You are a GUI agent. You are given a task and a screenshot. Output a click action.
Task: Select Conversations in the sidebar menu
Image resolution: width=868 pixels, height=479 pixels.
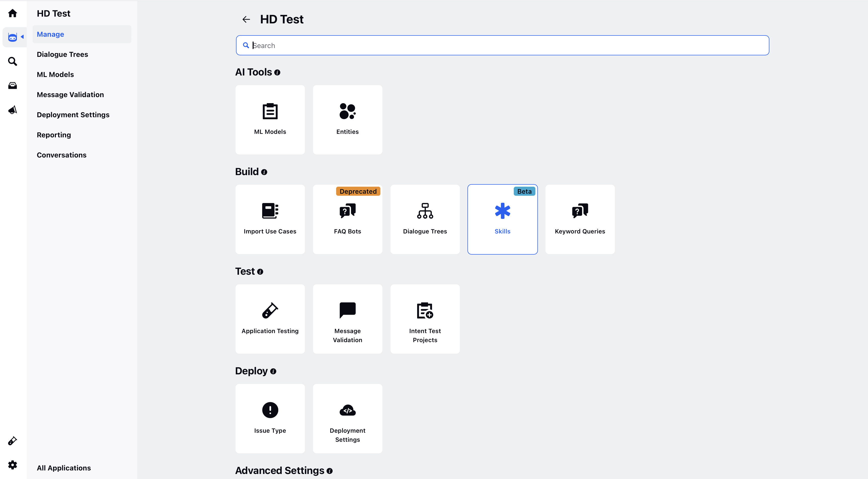coord(62,155)
